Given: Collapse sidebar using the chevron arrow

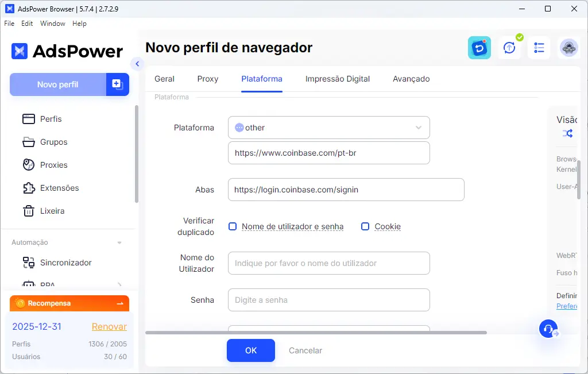Looking at the screenshot, I should click(137, 64).
